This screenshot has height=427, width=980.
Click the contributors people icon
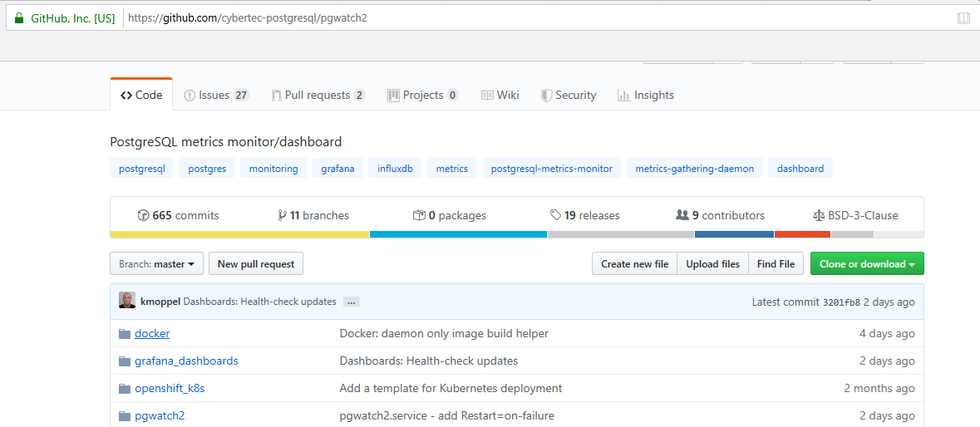682,215
